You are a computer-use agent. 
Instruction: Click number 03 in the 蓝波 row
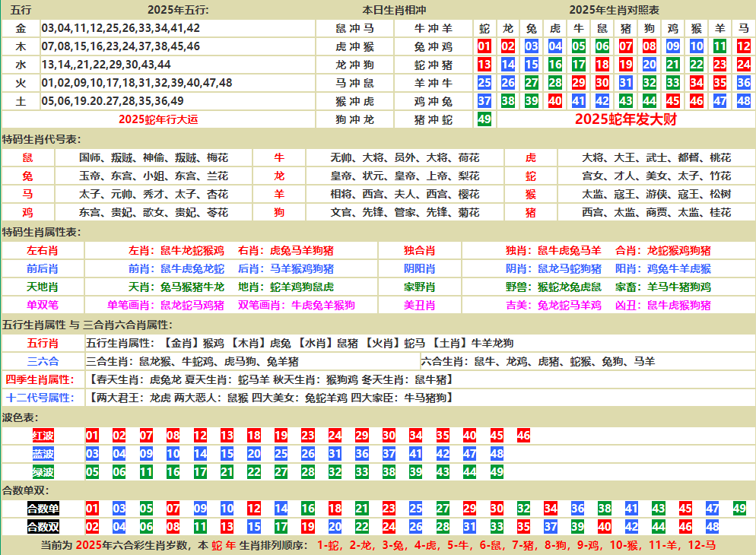(93, 454)
